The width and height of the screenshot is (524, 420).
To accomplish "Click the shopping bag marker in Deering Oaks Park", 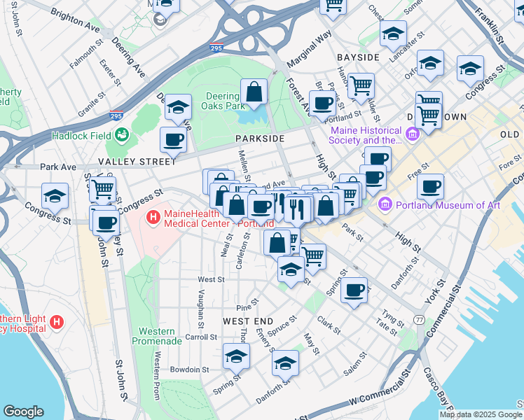I will [254, 94].
